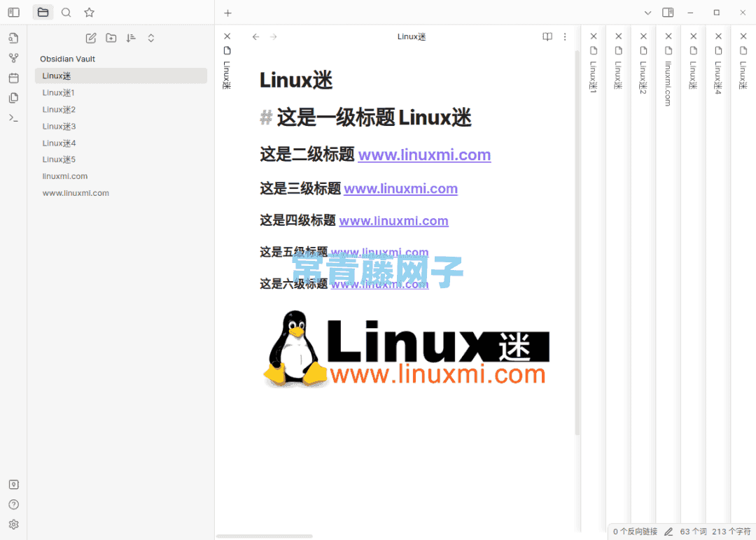Switch to the linuxmi.com stacked tab
Image resolution: width=756 pixels, height=540 pixels.
668,83
